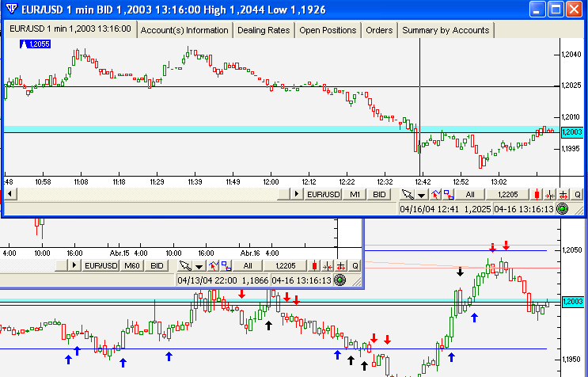Click the connected blue squares icon in M60 toolbar
Image resolution: width=588 pixels, height=377 pixels.
click(x=226, y=265)
